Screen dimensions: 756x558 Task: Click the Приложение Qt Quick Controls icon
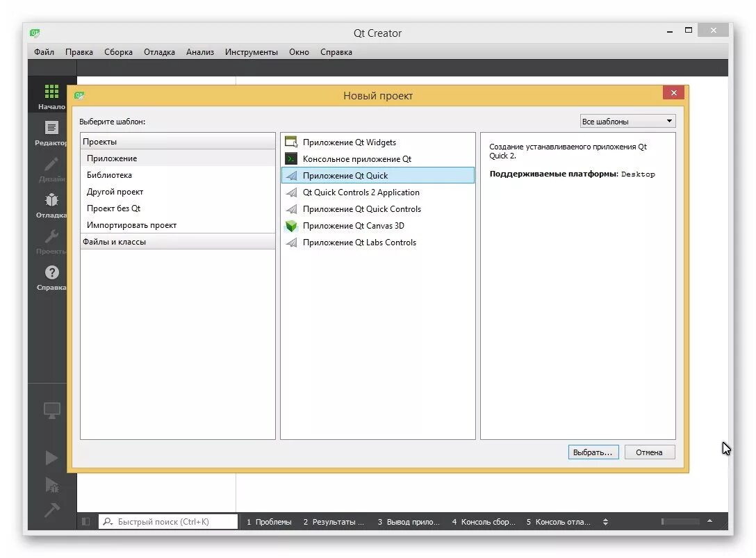click(x=291, y=209)
